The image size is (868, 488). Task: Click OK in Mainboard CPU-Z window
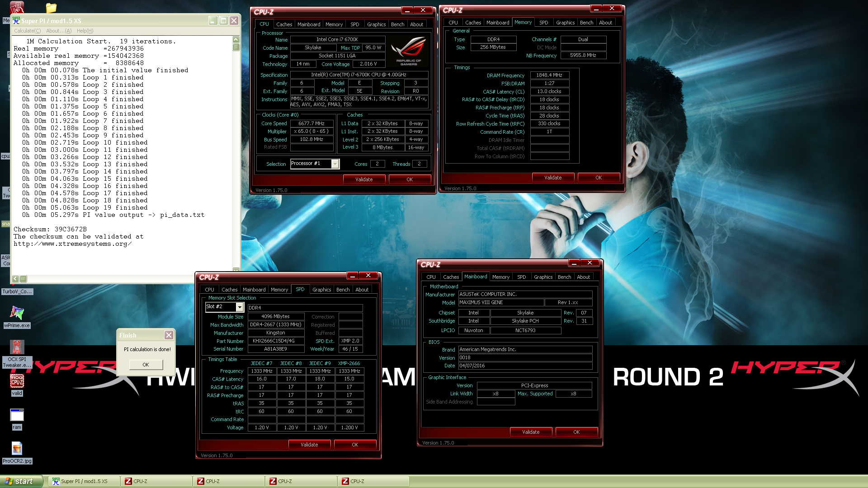576,432
